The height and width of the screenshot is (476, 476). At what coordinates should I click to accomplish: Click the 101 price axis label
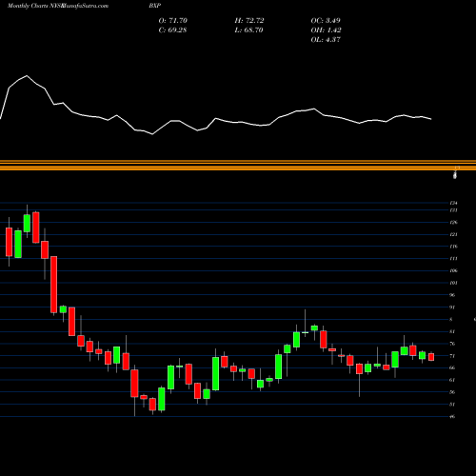tap(453, 283)
